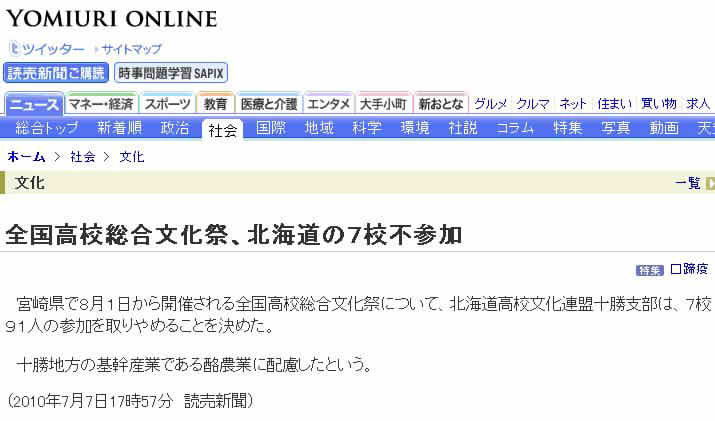Open the 口蹄疫 feature link

point(691,269)
